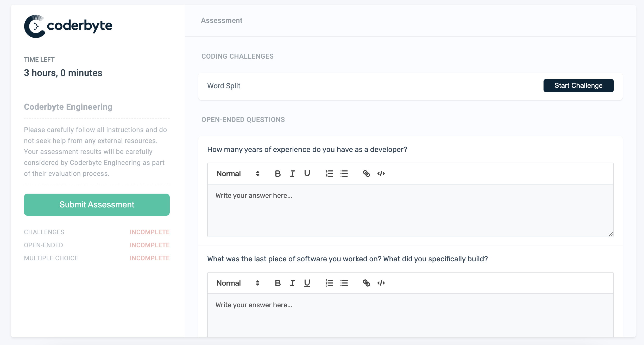Insert a hyperlink in the first answer editor
The image size is (644, 345).
367,173
